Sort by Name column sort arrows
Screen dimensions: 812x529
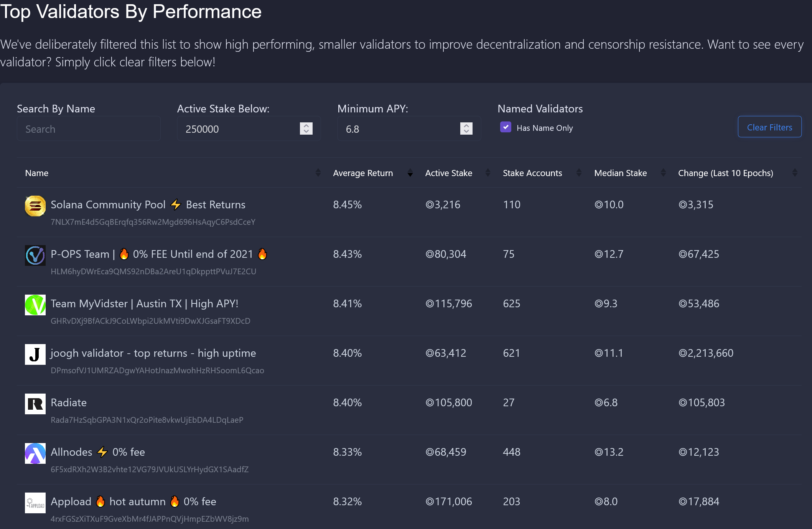point(318,173)
